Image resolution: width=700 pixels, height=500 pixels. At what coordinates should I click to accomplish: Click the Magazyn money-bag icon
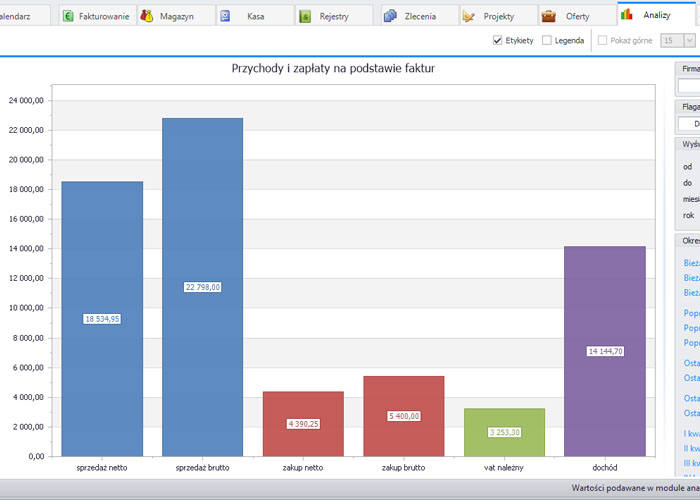147,16
